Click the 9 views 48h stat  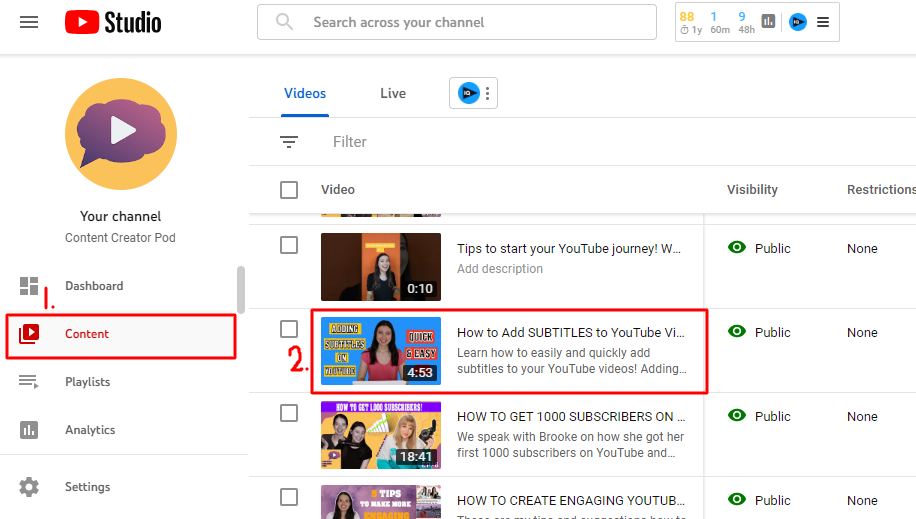[x=746, y=22]
